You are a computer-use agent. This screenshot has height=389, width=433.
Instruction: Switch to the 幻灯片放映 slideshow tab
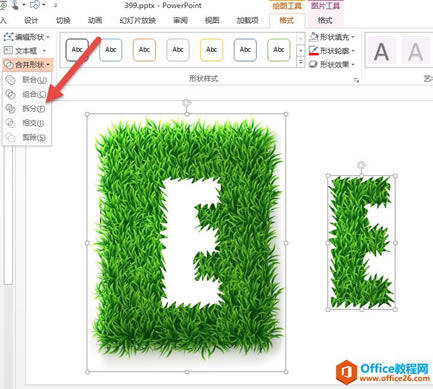138,20
